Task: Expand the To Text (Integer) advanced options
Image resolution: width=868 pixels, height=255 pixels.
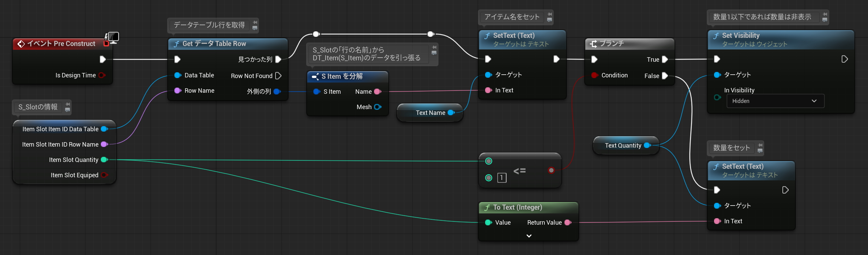Action: click(529, 236)
